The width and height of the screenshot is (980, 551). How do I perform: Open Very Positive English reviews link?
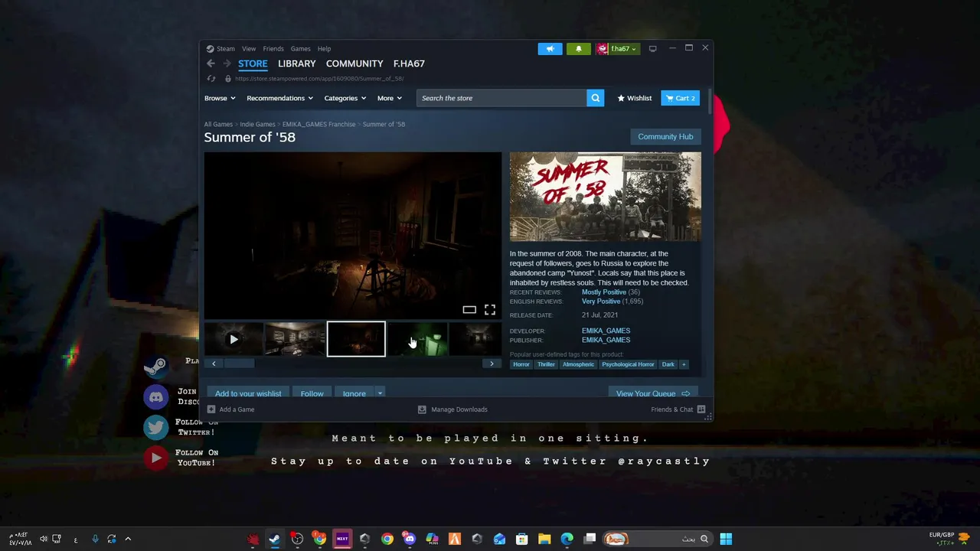pos(601,302)
